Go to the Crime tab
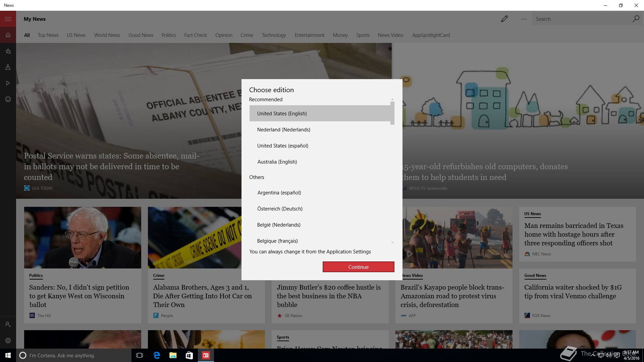The height and width of the screenshot is (362, 644). coord(247,35)
